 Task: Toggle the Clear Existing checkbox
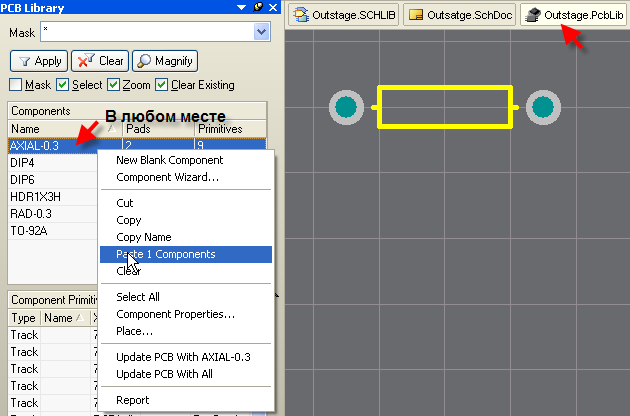pos(163,85)
